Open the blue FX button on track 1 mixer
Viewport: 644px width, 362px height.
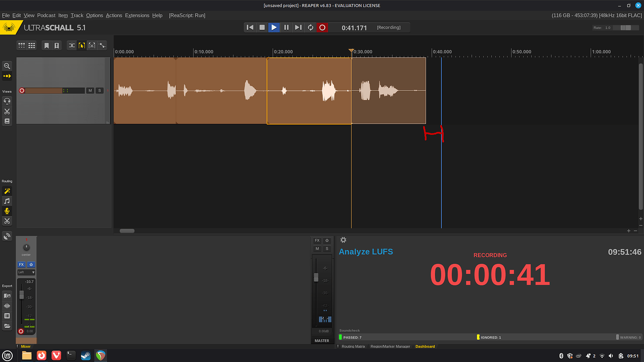(x=21, y=264)
